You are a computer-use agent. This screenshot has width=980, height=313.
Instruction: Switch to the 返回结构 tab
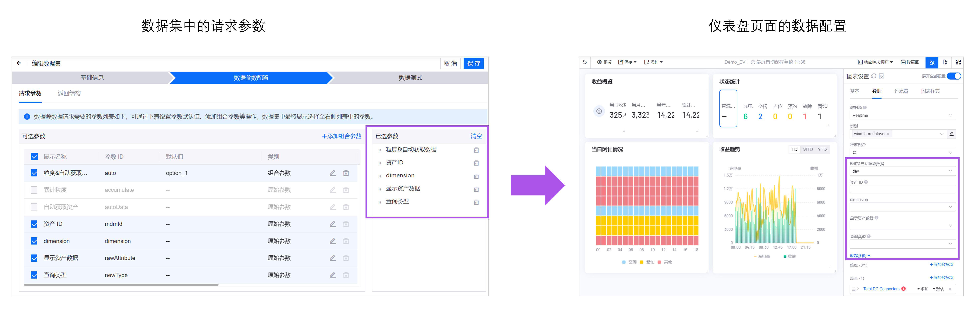pos(69,93)
